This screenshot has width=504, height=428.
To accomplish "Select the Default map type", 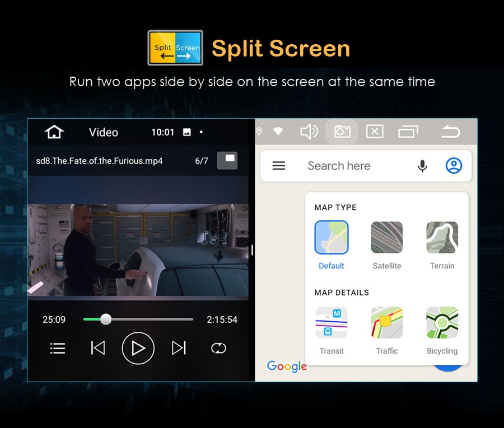I will [332, 245].
